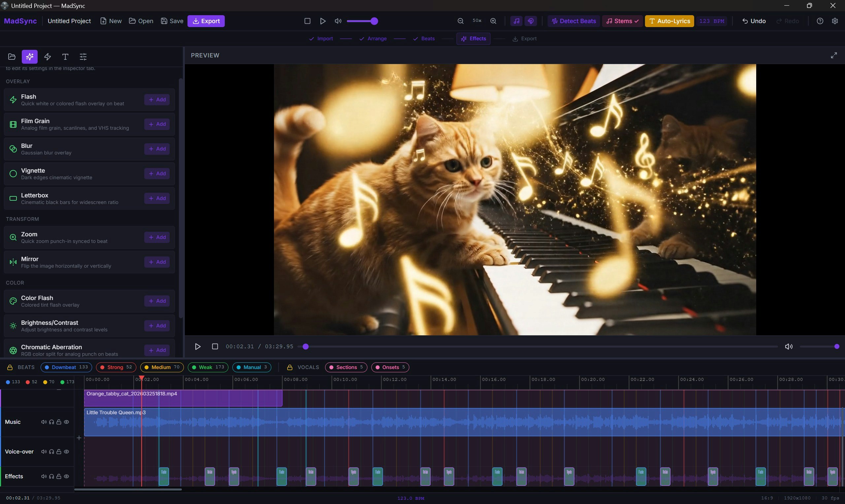Click the Undo button in the toolbar

(753, 21)
